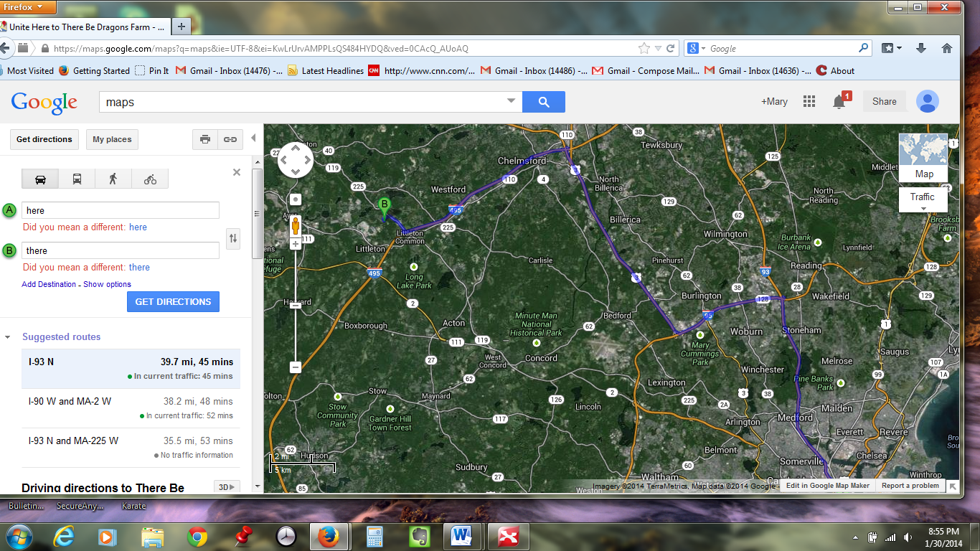Open the Pin It bookmark

tap(152, 71)
